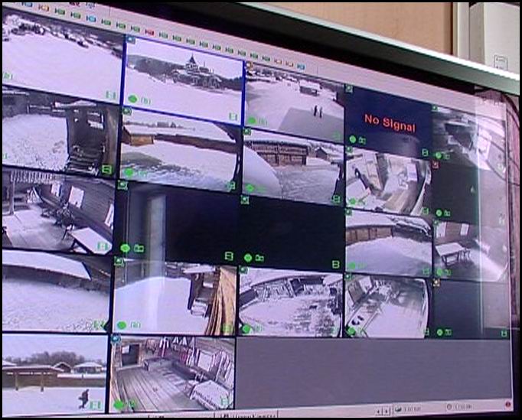Click previous page arrow in bottom bar
The height and width of the screenshot is (420, 522).
click(x=379, y=412)
